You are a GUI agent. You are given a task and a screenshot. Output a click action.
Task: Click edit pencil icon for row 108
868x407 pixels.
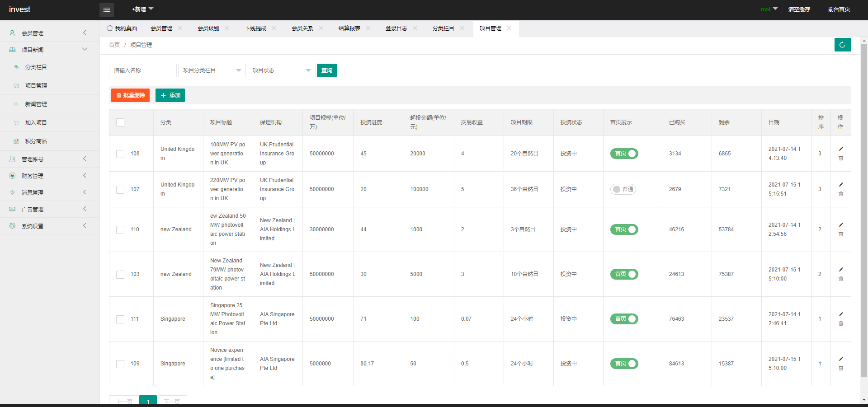[841, 149]
